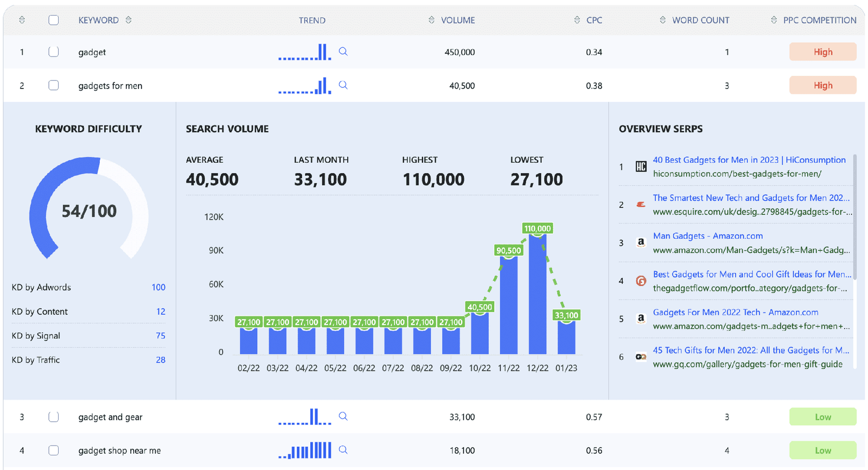Click the Word Count column header
Screen dimensions: 868x470
pyautogui.click(x=700, y=20)
